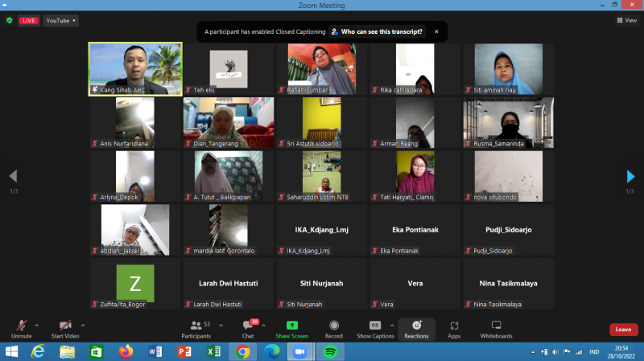Open the Apps panel
This screenshot has height=361, width=644.
point(454,327)
